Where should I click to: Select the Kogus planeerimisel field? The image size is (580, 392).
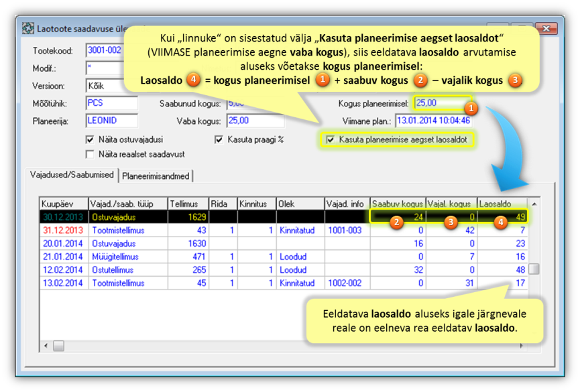click(x=443, y=103)
